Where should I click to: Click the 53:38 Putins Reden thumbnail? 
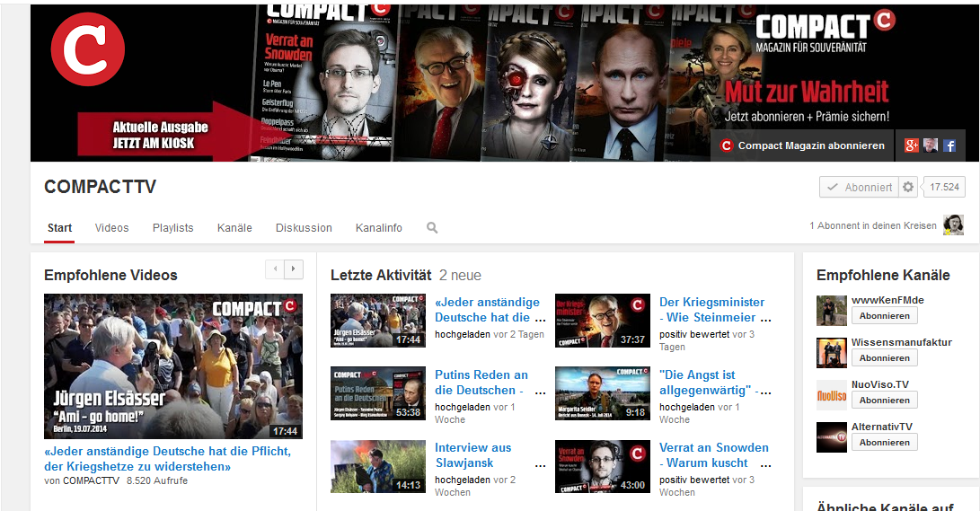tap(377, 393)
